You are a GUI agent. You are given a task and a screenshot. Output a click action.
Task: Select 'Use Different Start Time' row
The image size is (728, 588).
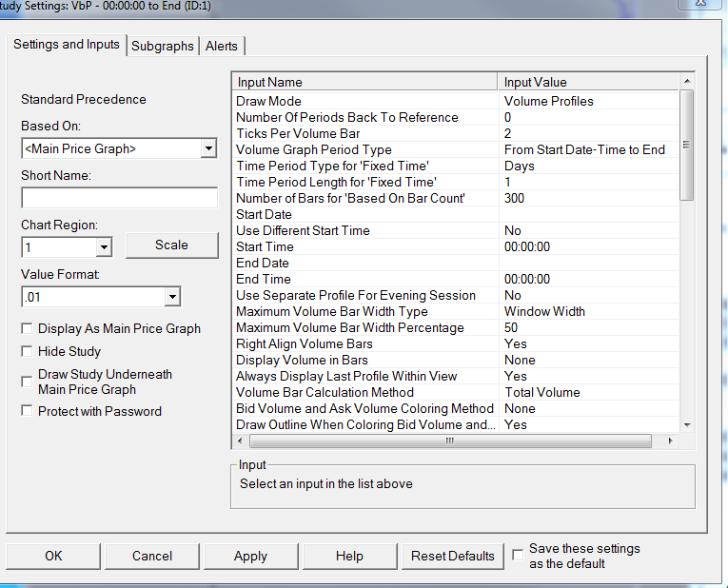click(456, 230)
